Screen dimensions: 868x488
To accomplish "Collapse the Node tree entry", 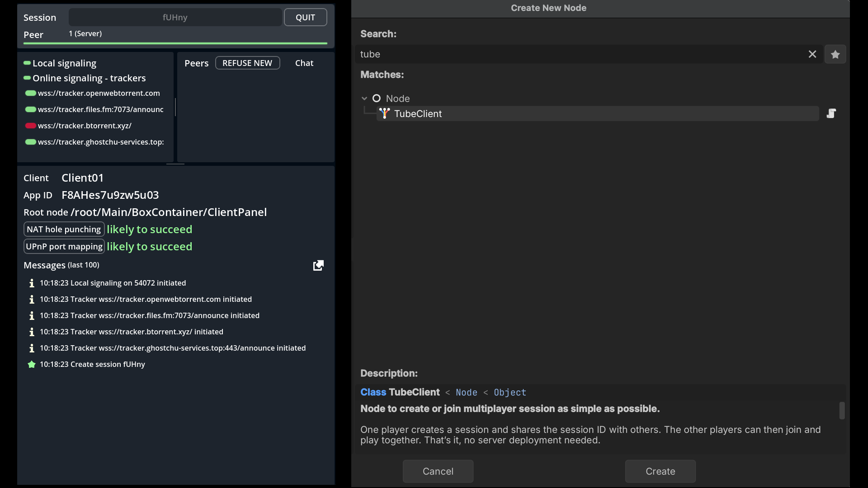I will (x=364, y=99).
